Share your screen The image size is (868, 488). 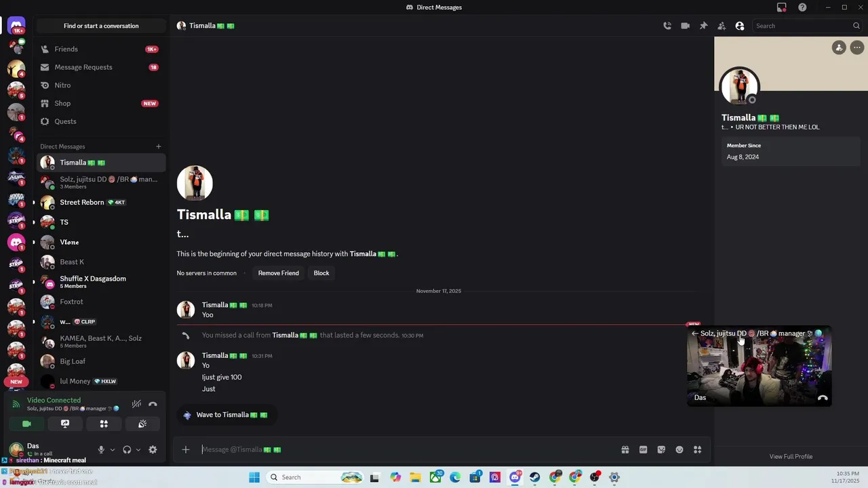tap(65, 424)
